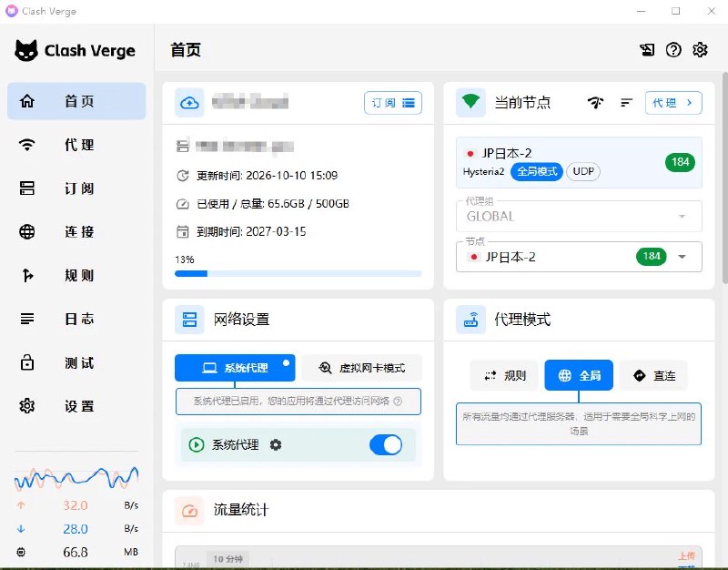The width and height of the screenshot is (728, 570).
Task: Go to the 订阅 sidebar page
Action: (x=76, y=188)
